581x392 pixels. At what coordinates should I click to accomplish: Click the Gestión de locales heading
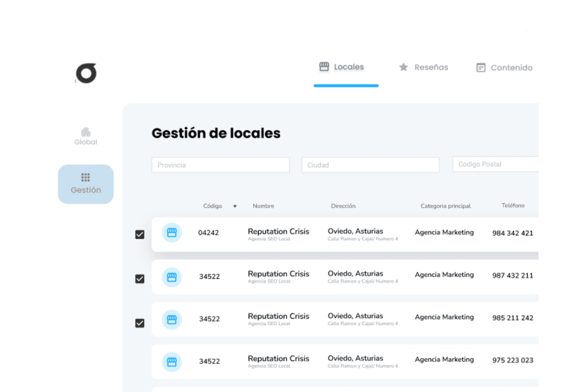point(216,133)
